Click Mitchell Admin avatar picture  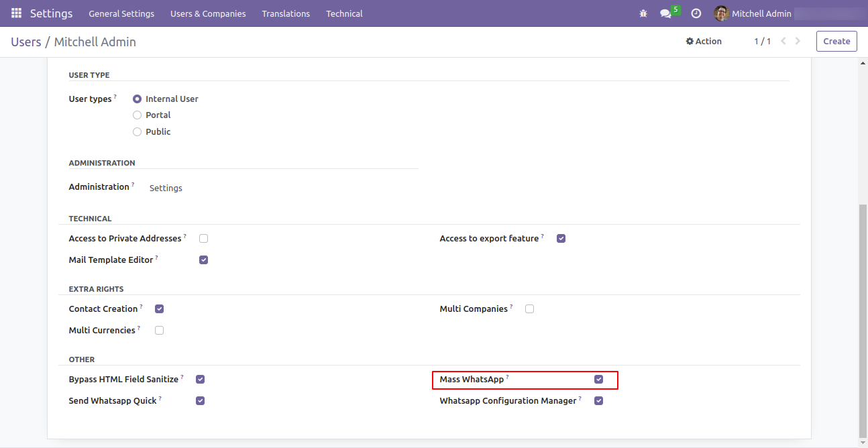pos(721,13)
